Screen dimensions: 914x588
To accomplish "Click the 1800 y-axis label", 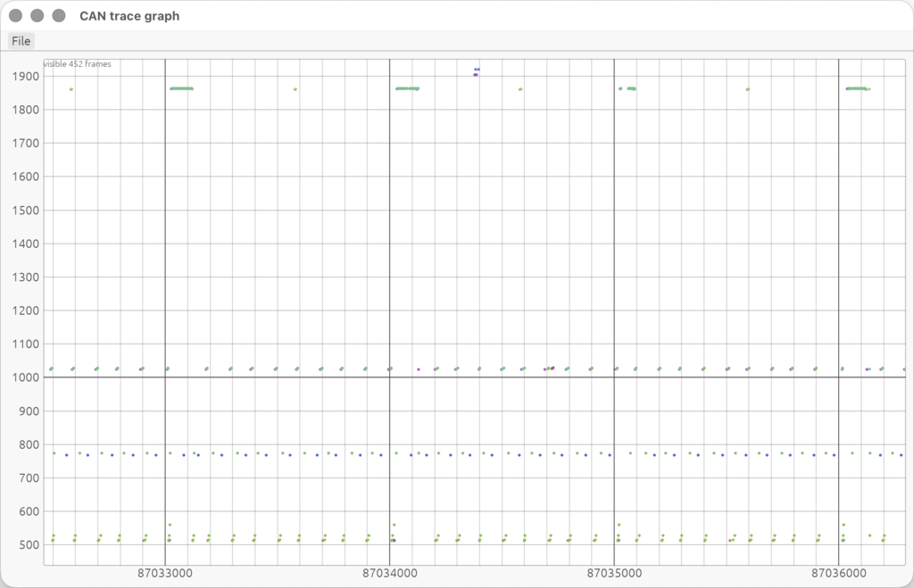I will click(26, 110).
